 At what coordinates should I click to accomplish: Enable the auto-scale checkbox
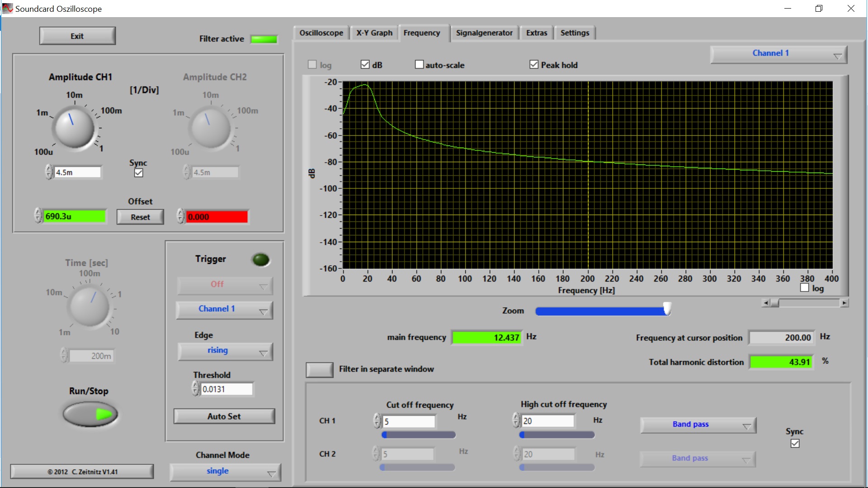pyautogui.click(x=419, y=65)
